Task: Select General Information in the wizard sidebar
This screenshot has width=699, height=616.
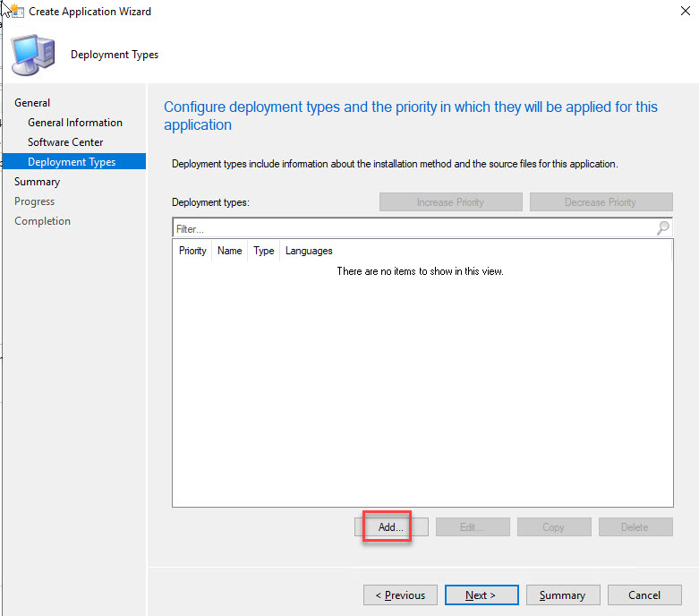Action: [x=75, y=123]
